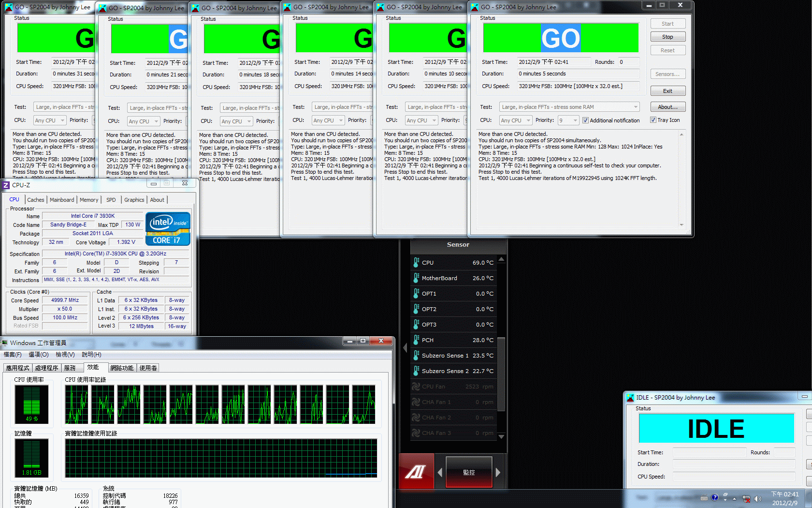Click the blue help question mark tray icon
812x508 pixels.
[x=715, y=498]
